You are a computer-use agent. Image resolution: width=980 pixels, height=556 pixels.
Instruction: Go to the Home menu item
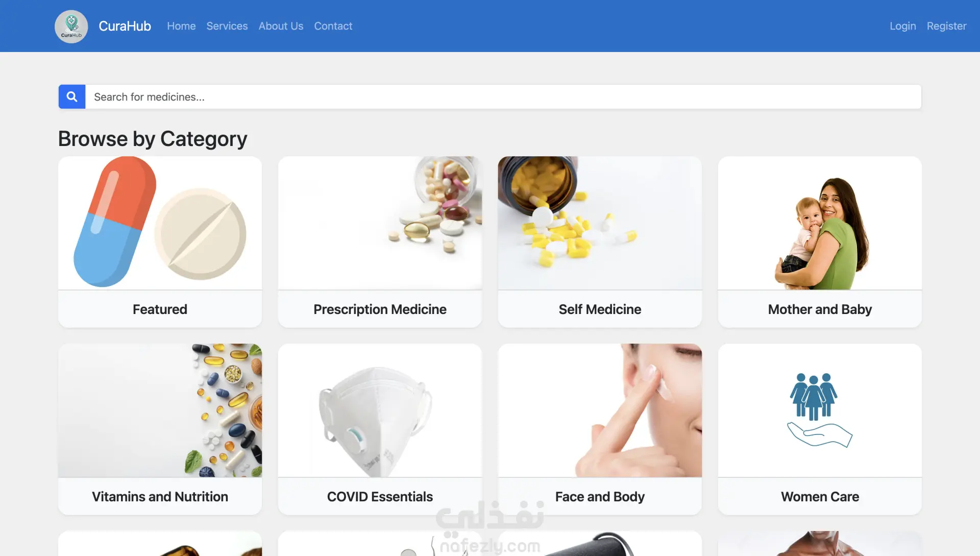click(181, 26)
